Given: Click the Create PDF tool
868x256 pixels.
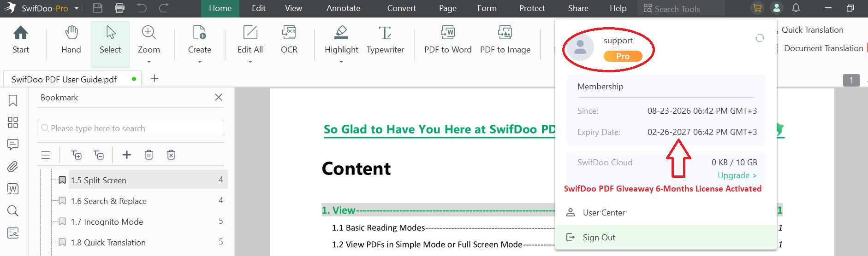Looking at the screenshot, I should [199, 40].
